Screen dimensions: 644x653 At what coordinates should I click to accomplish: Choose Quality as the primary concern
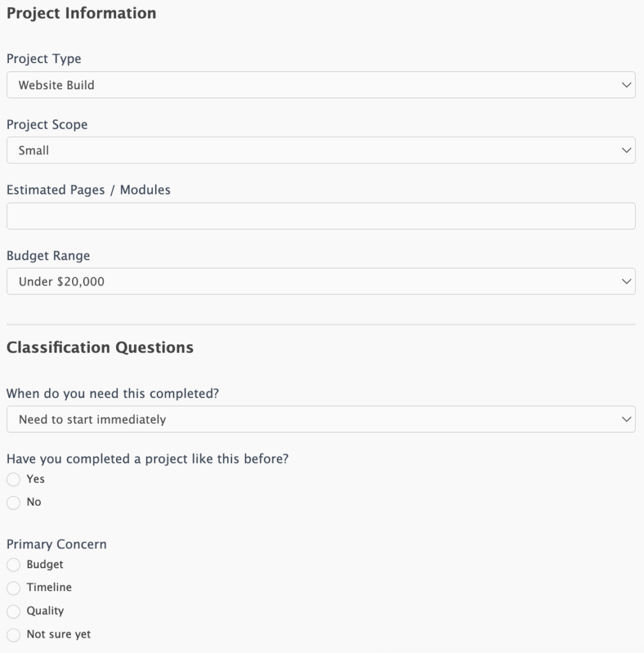click(x=13, y=610)
